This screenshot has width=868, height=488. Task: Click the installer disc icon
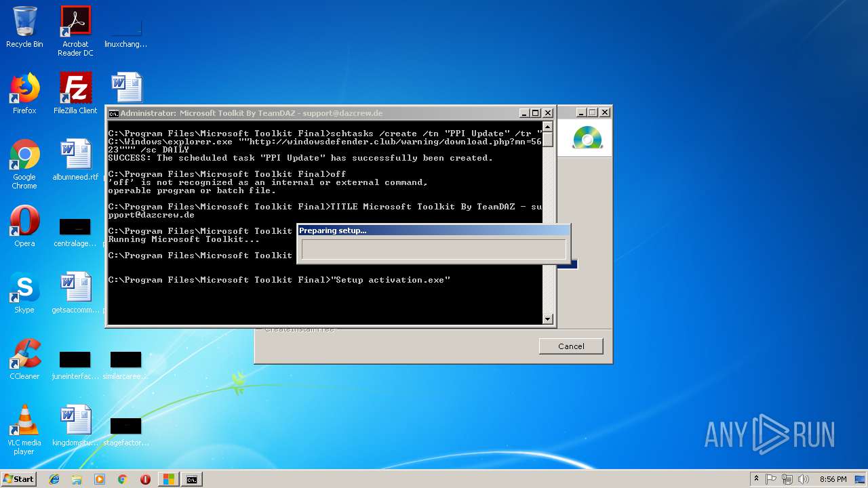click(x=587, y=138)
